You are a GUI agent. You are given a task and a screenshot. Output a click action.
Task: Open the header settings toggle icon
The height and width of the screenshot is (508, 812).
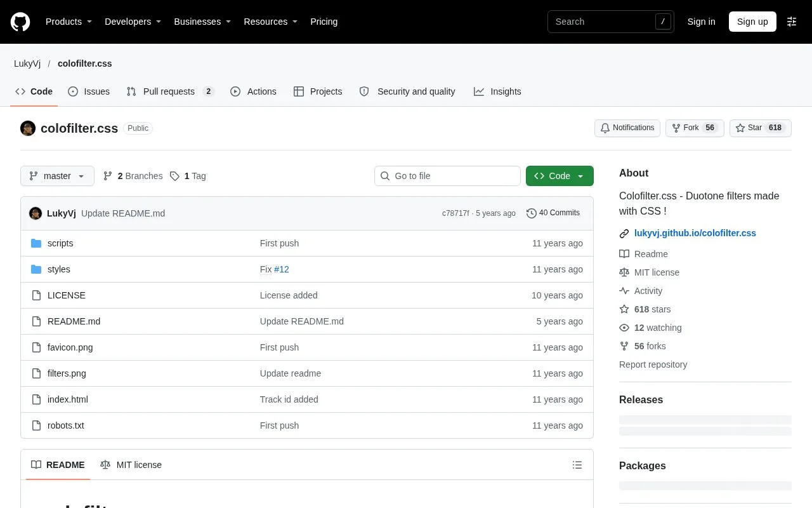tap(792, 22)
